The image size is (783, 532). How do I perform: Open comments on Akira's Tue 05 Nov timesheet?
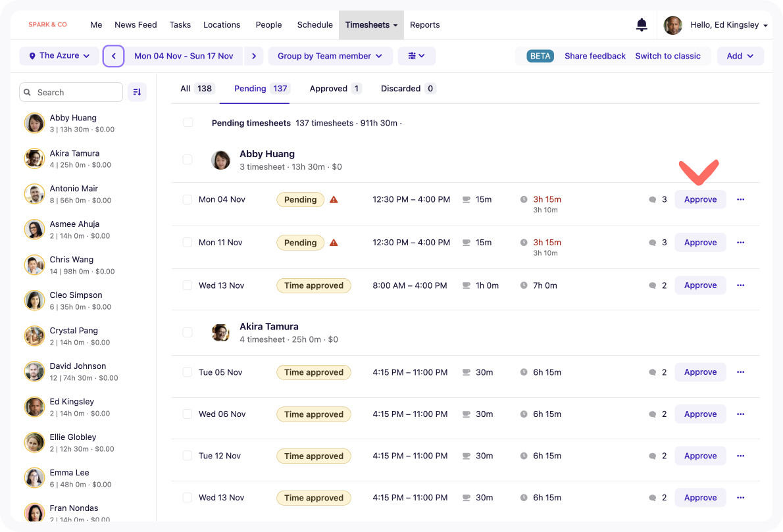(x=658, y=372)
